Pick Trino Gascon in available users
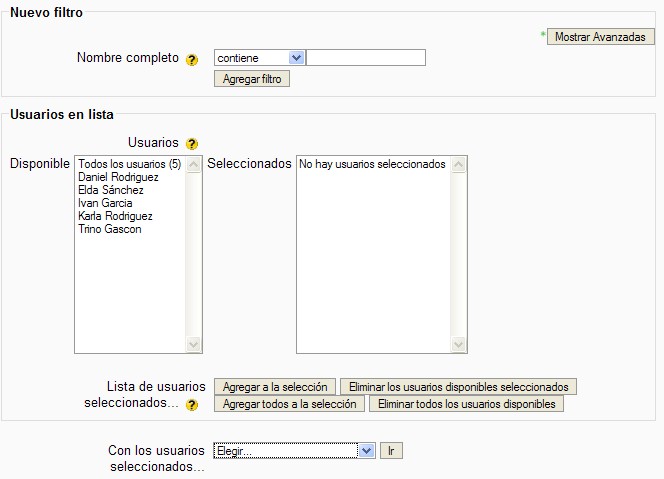The width and height of the screenshot is (664, 479). coord(109,229)
